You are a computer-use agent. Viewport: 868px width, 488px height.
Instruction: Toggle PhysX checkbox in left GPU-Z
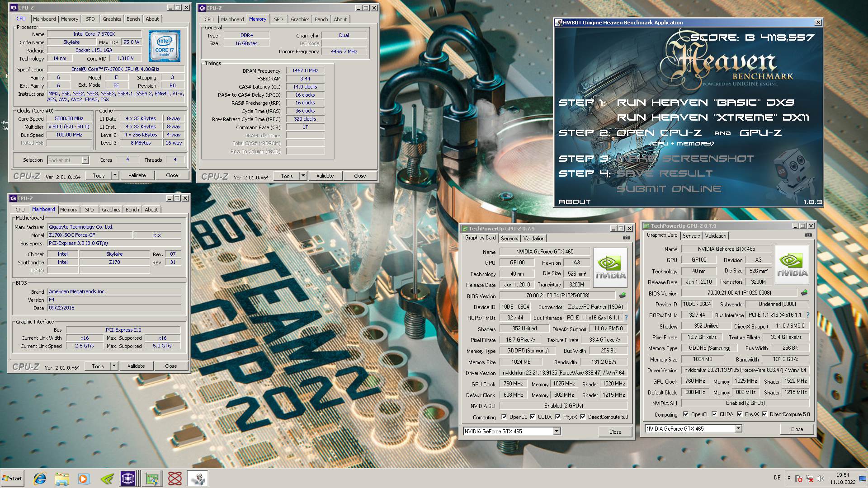[x=558, y=417]
